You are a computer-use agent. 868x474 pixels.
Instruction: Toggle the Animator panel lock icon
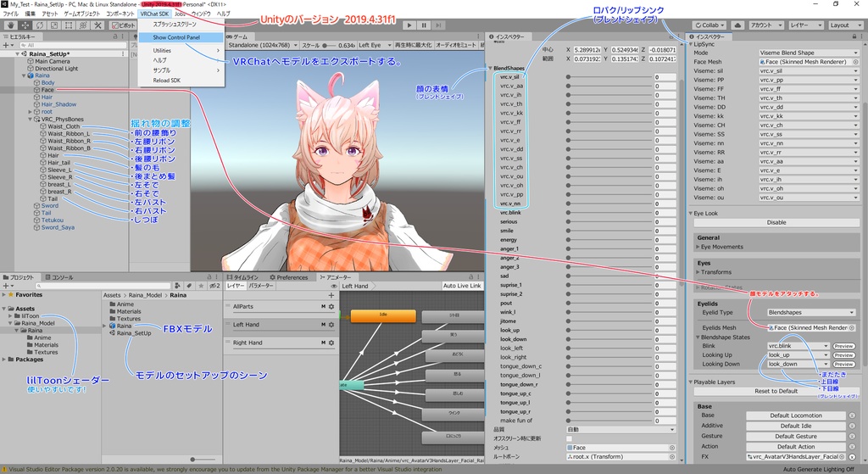(x=470, y=277)
